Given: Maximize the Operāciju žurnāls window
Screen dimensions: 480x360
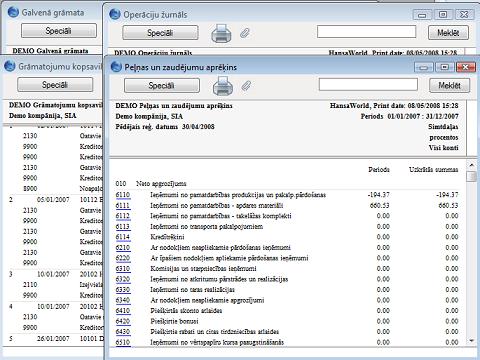Looking at the screenshot, I should pos(443,14).
